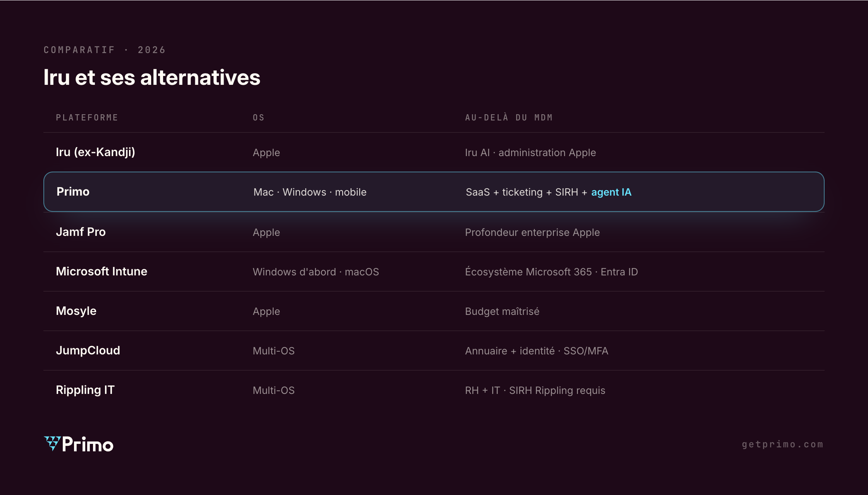Click SaaS + ticketing + SIRH text
The height and width of the screenshot is (495, 868).
(522, 192)
